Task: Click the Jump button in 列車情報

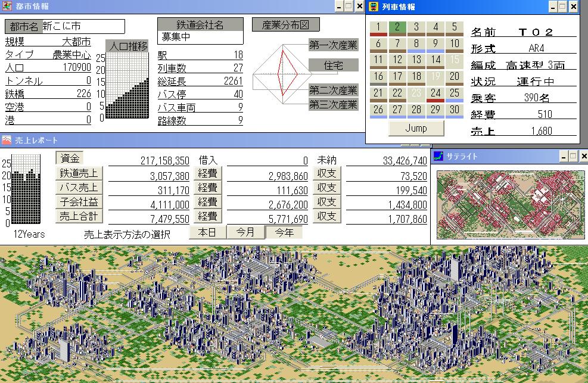Action: tap(416, 128)
